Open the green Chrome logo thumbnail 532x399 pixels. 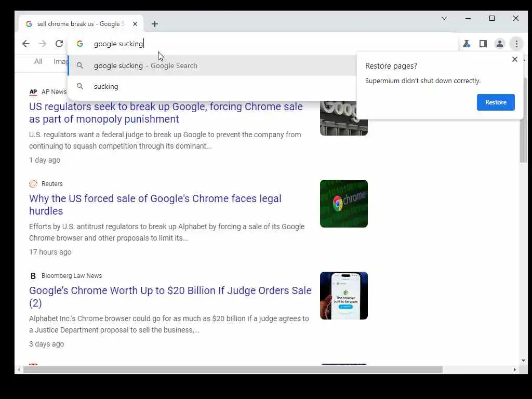[344, 204]
